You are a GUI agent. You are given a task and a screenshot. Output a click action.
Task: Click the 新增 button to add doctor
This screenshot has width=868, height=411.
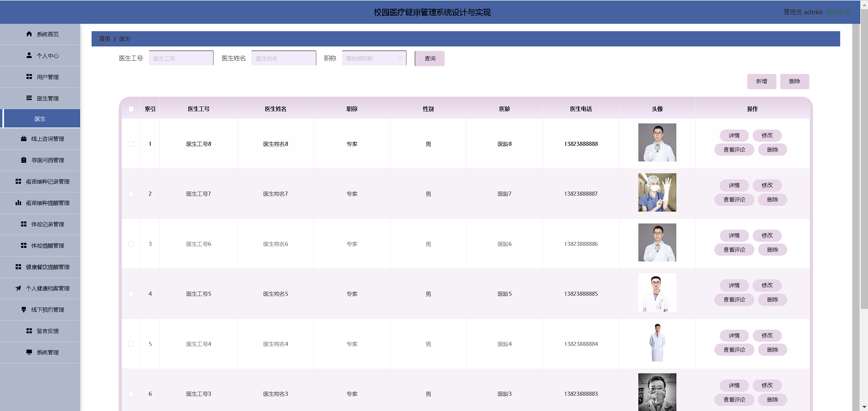761,81
